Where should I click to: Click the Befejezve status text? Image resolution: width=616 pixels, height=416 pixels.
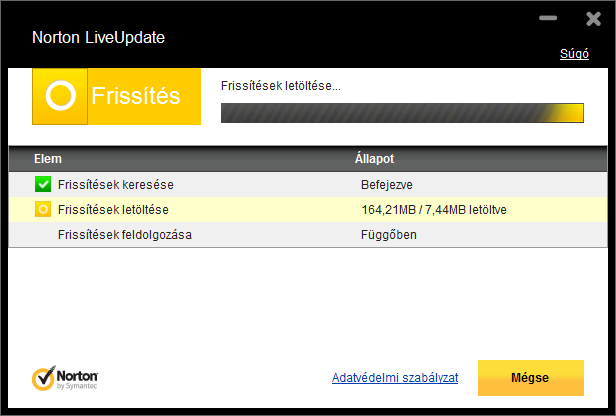387,185
